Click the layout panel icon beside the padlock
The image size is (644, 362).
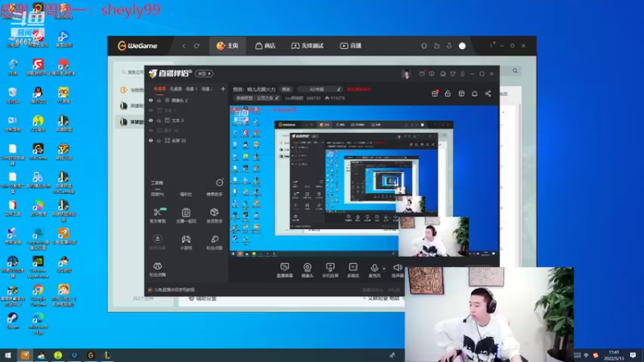pos(461,93)
